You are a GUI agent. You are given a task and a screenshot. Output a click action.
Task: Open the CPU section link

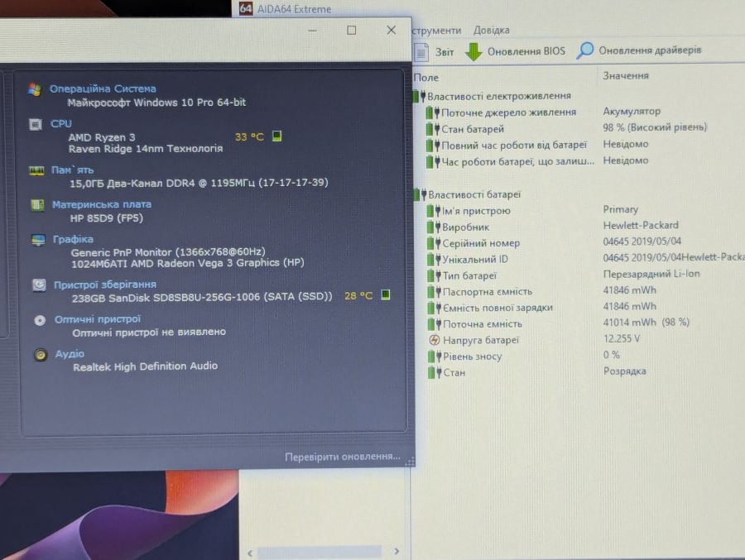click(61, 124)
